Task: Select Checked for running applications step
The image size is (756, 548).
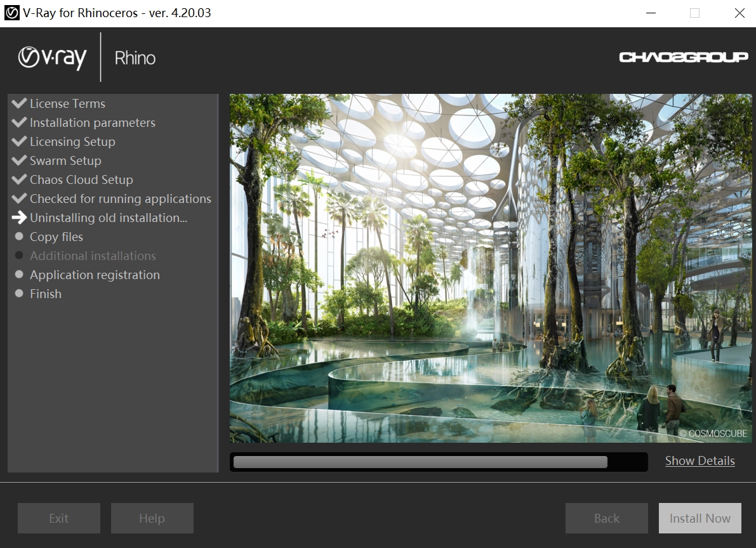Action: tap(121, 199)
